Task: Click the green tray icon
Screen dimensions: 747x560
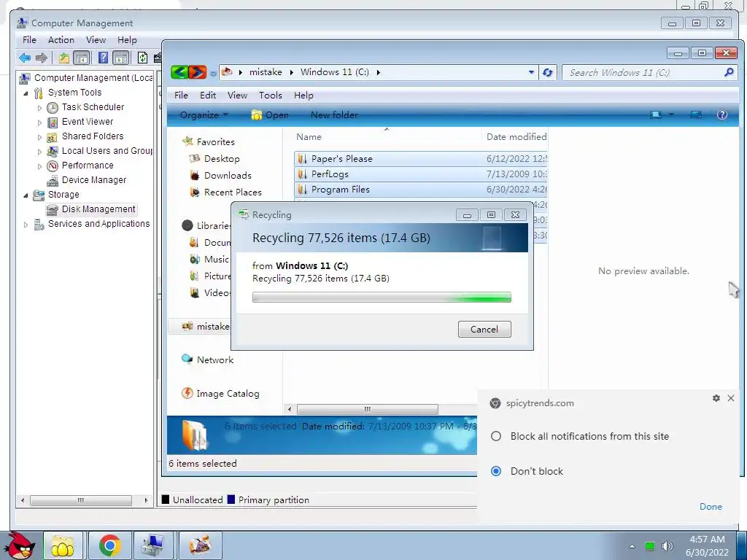Action: tap(649, 545)
